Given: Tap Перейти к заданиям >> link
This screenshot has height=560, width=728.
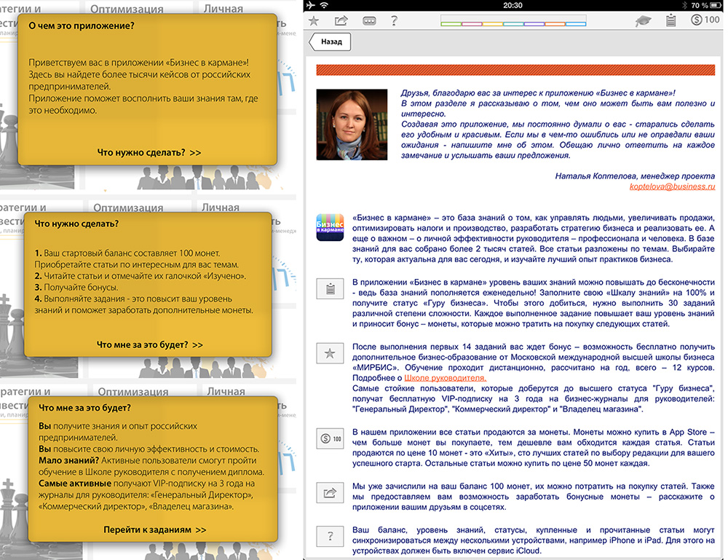Looking at the screenshot, I should coord(154,530).
